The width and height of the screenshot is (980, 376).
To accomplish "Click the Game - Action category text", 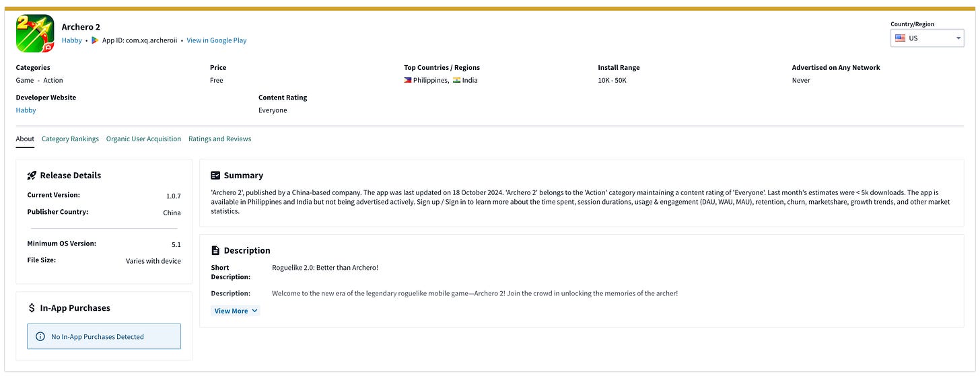I will tap(40, 80).
